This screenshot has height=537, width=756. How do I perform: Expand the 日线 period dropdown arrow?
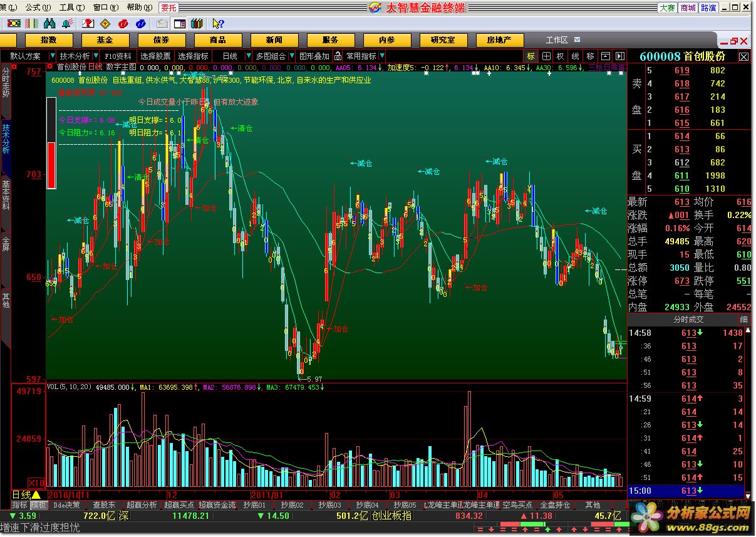click(x=249, y=56)
